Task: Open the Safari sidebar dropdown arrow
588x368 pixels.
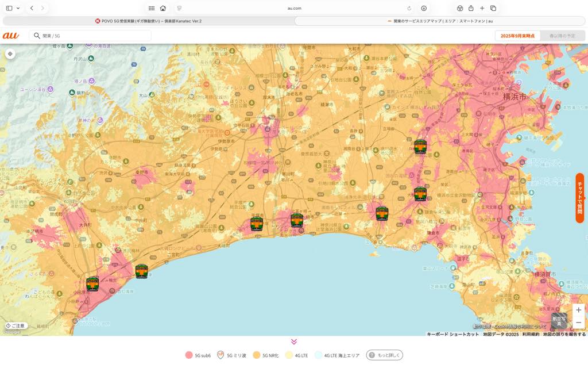Action: (18, 8)
